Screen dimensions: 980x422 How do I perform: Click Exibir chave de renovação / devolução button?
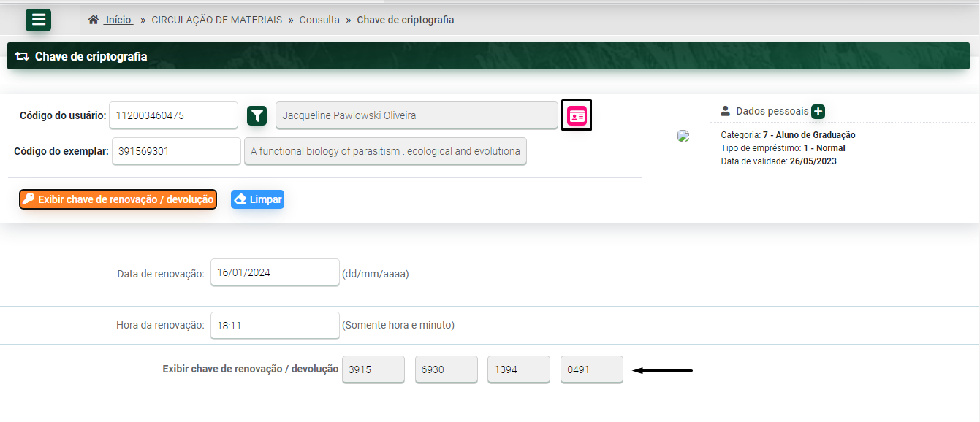[x=118, y=199]
